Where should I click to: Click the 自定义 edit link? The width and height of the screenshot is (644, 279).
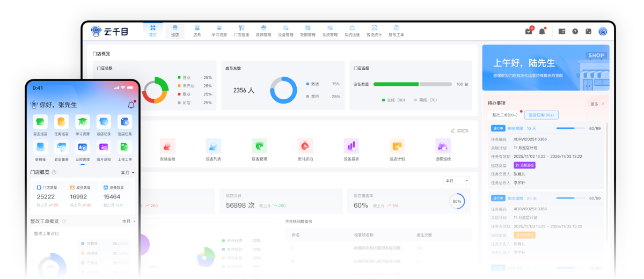[459, 130]
